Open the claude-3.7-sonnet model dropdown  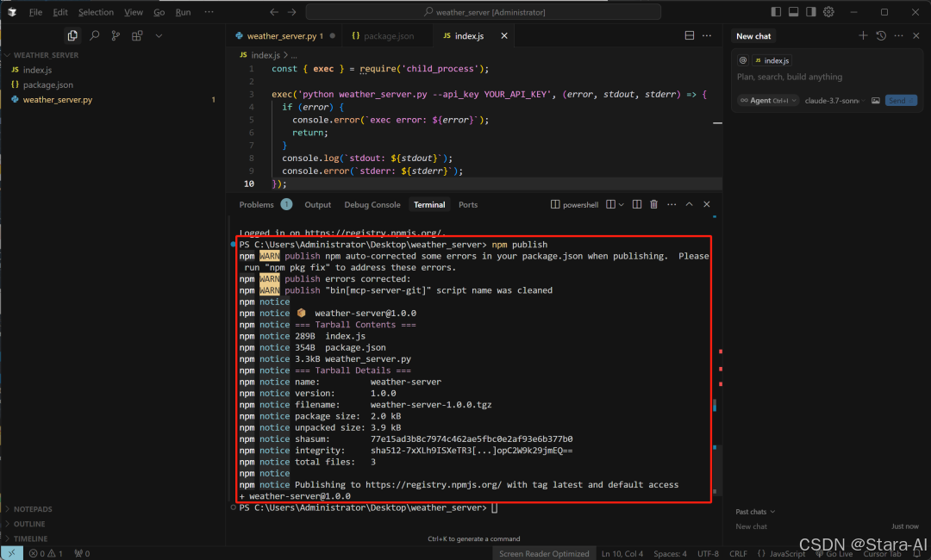coord(834,101)
